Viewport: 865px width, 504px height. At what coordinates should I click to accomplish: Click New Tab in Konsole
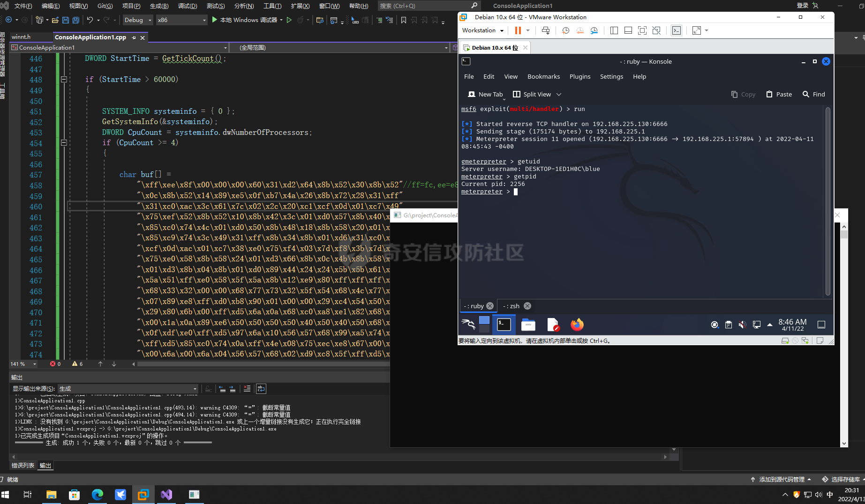pyautogui.click(x=485, y=94)
